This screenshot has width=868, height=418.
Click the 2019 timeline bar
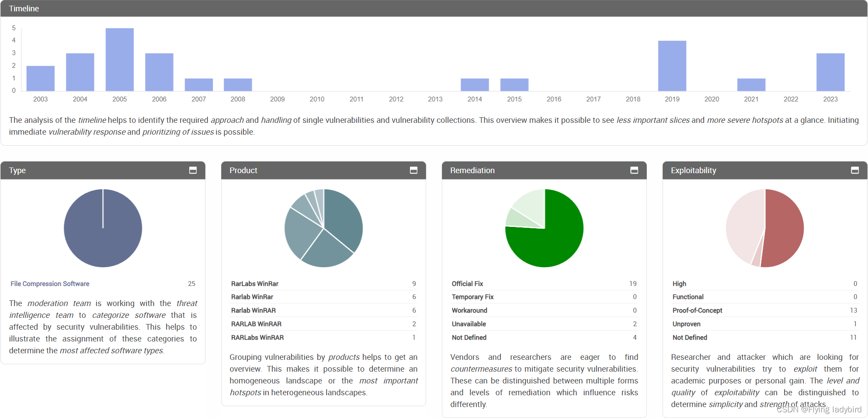click(x=672, y=66)
